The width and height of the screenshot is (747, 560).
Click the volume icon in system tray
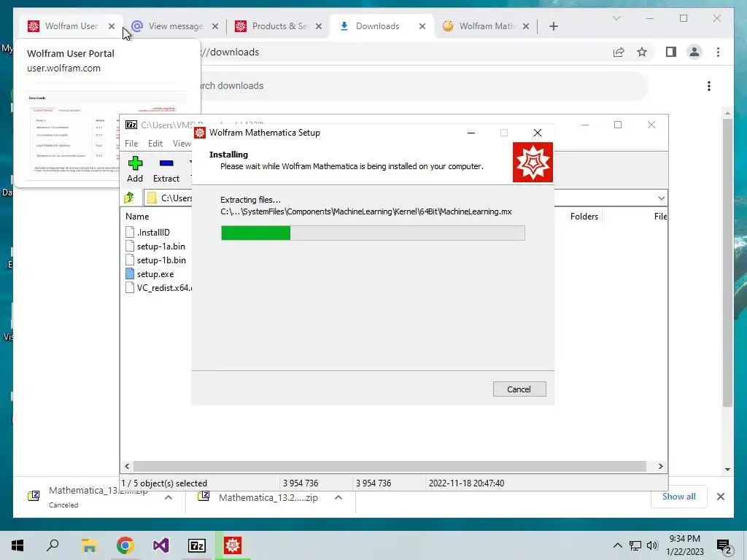[653, 545]
